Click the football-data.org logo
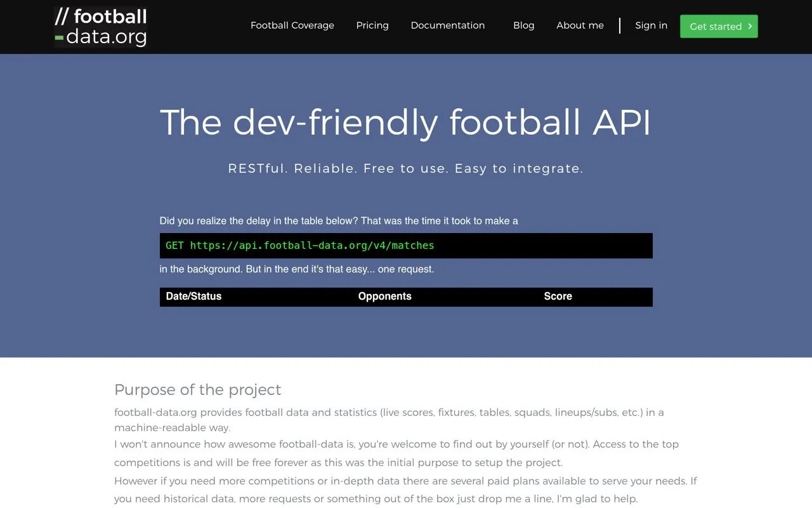Viewport: 812px width, 508px height. [101, 27]
